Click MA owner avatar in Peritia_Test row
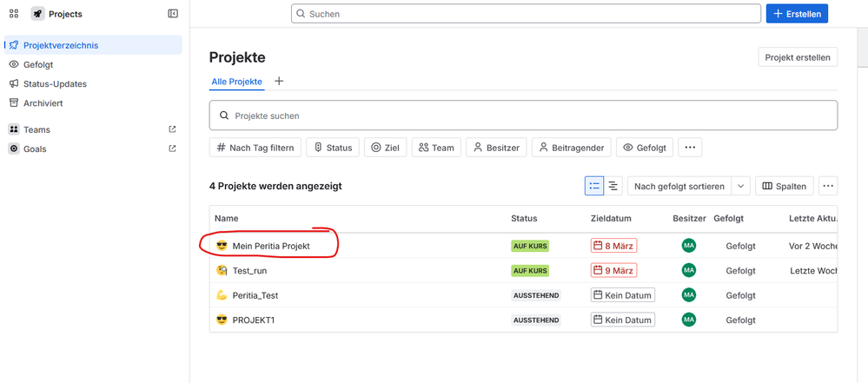Screen dimensions: 868x383 pyautogui.click(x=689, y=295)
